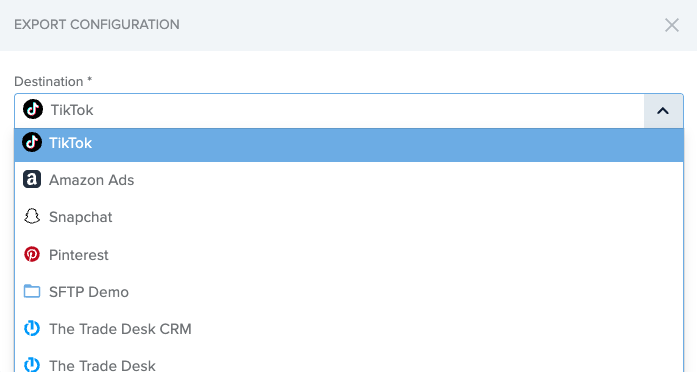Choose Amazon Ads as destination
Viewport: 697px width, 372px height.
click(349, 180)
